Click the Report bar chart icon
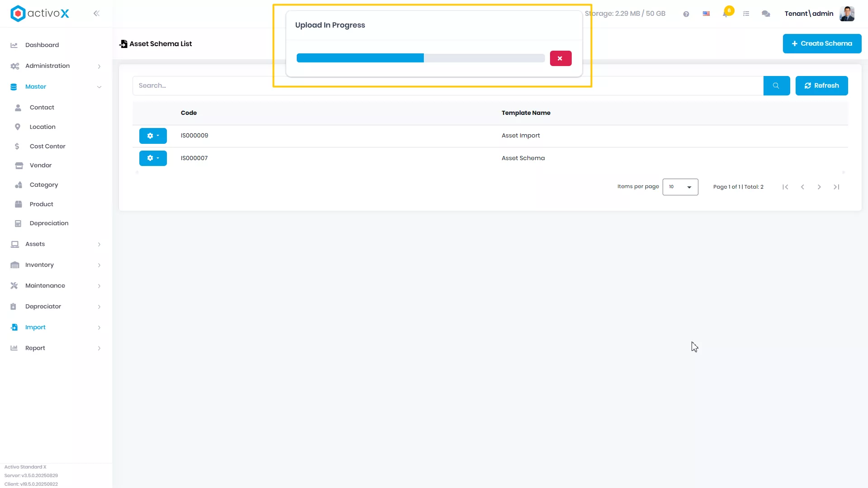868x488 pixels. click(x=14, y=348)
